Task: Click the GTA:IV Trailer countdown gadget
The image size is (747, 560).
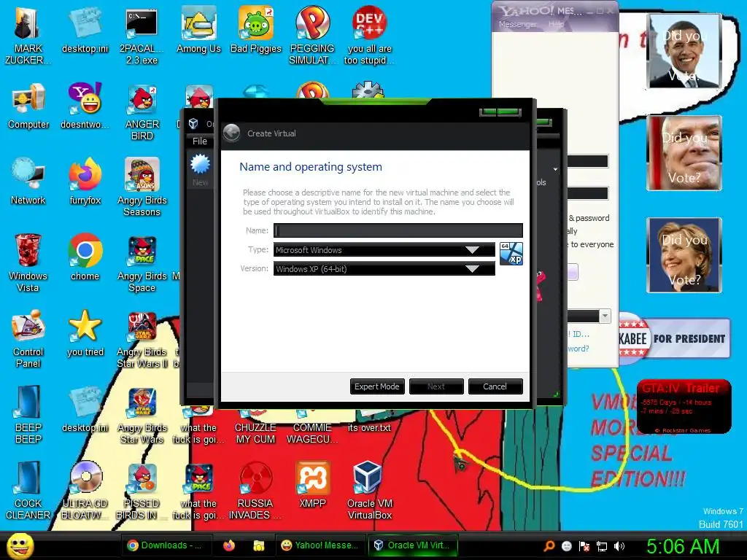Action: point(684,407)
